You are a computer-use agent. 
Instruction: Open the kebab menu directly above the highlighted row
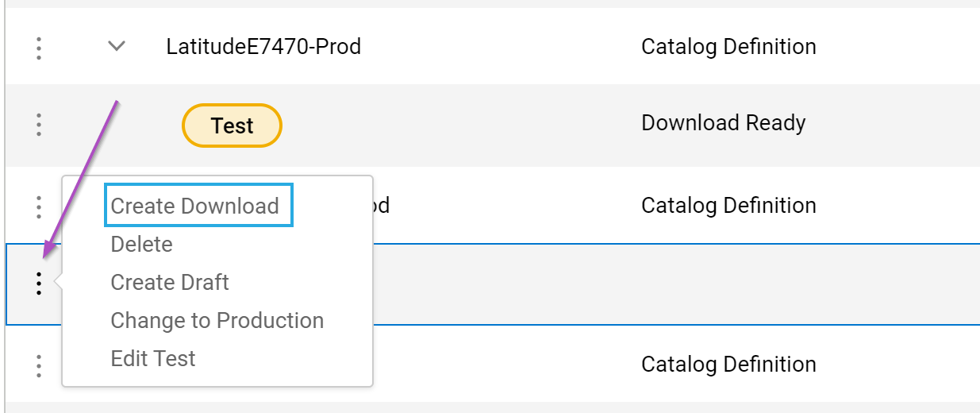38,206
